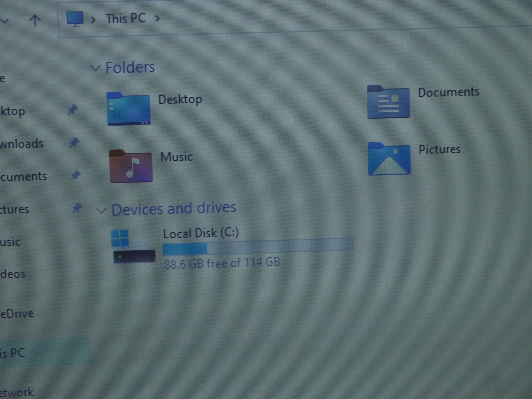Select This PC breadcrumb in address bar
Viewport: 532px width, 399px height.
click(125, 19)
